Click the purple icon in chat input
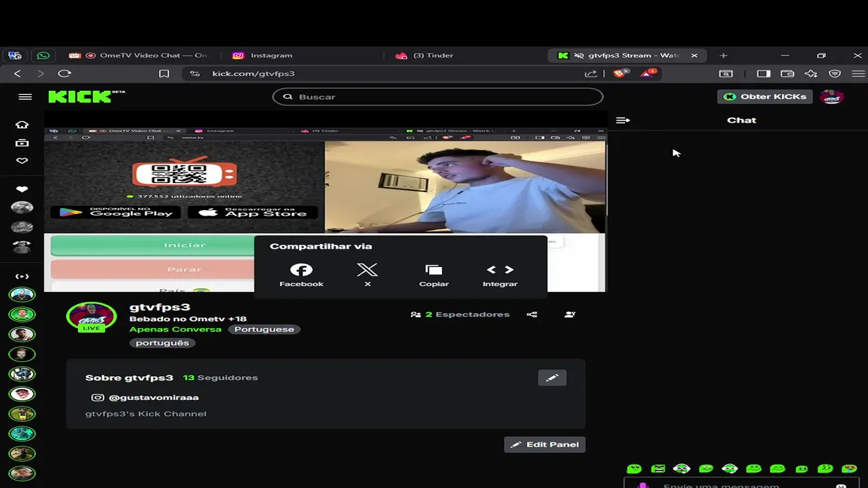Image resolution: width=868 pixels, height=488 pixels. (x=643, y=485)
